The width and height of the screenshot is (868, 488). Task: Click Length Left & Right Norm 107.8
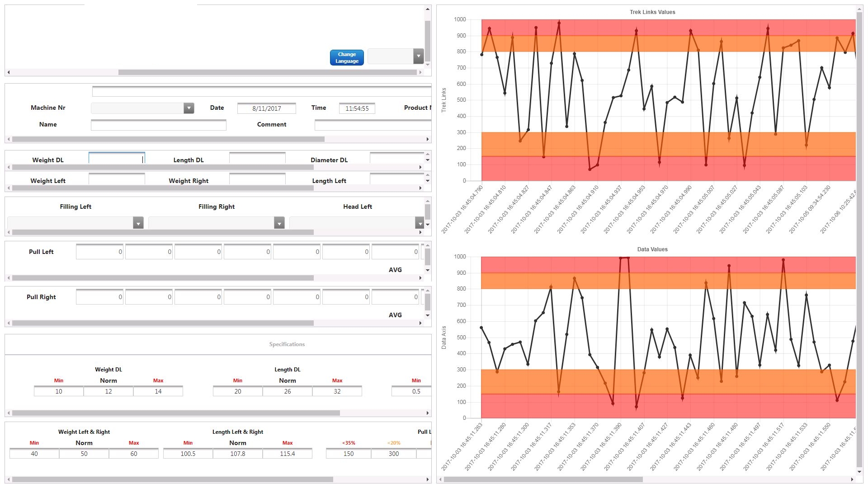pyautogui.click(x=238, y=454)
